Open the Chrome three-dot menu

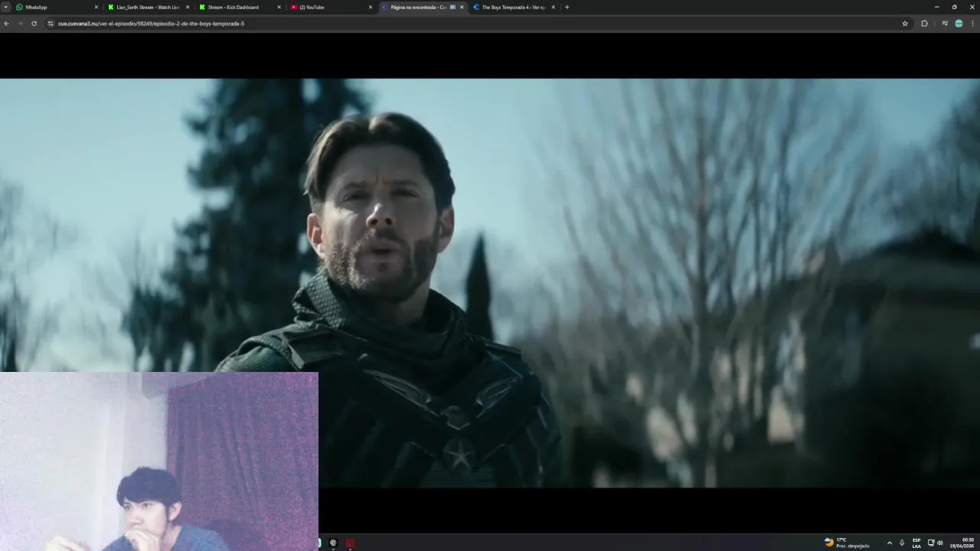972,24
